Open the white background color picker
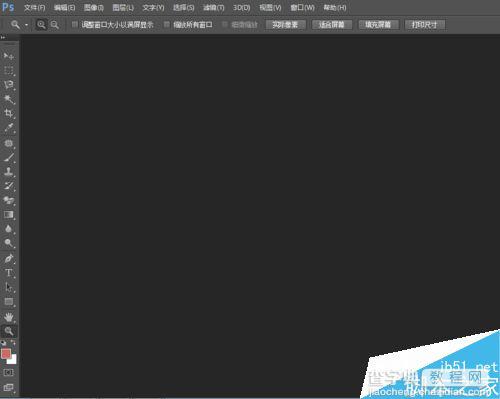 [x=13, y=360]
